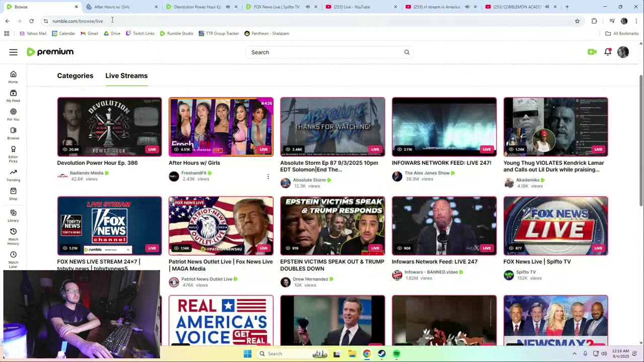Click Young Thug VIOLATES Kendrick Lamar title
Image resolution: width=644 pixels, height=362 pixels.
pos(553,166)
